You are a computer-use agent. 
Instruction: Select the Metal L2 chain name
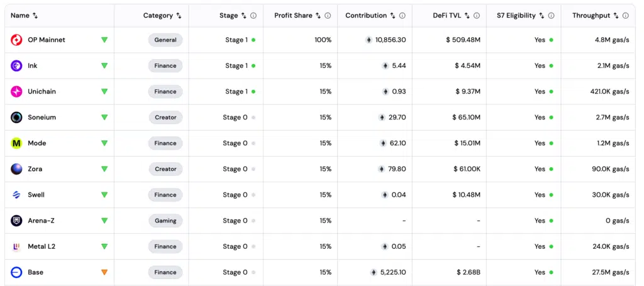pos(42,246)
